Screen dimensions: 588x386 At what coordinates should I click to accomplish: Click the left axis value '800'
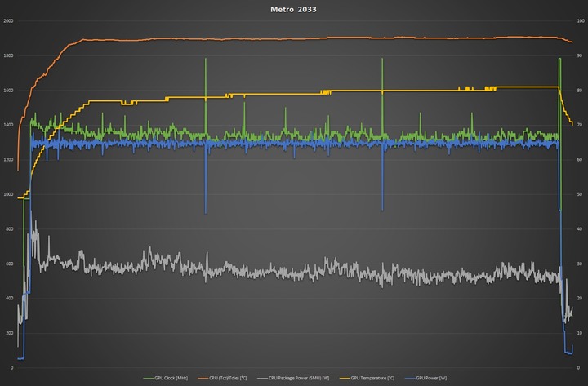tap(9, 229)
